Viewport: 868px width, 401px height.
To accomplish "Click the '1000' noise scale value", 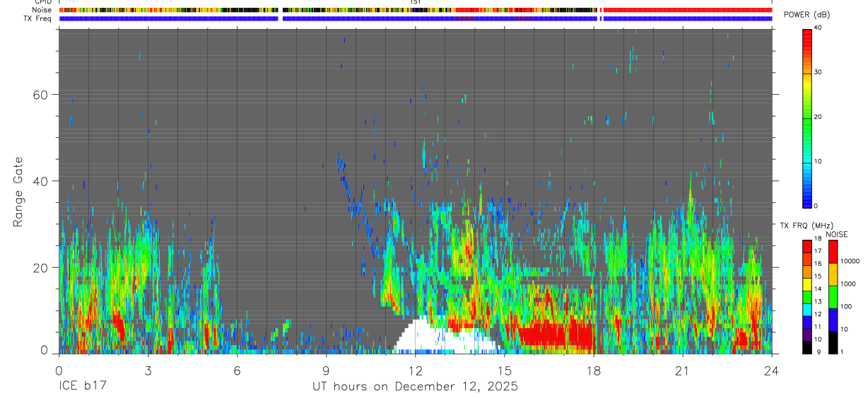I will pyautogui.click(x=848, y=284).
